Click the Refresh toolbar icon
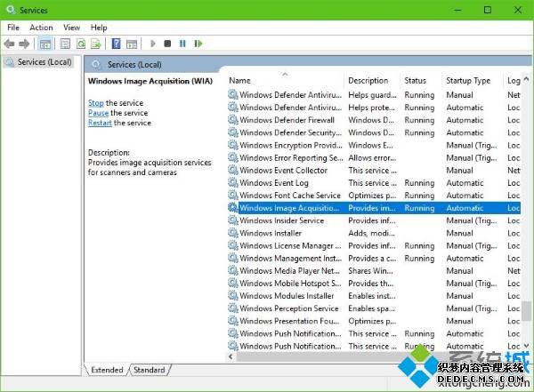The image size is (534, 392). click(x=81, y=44)
